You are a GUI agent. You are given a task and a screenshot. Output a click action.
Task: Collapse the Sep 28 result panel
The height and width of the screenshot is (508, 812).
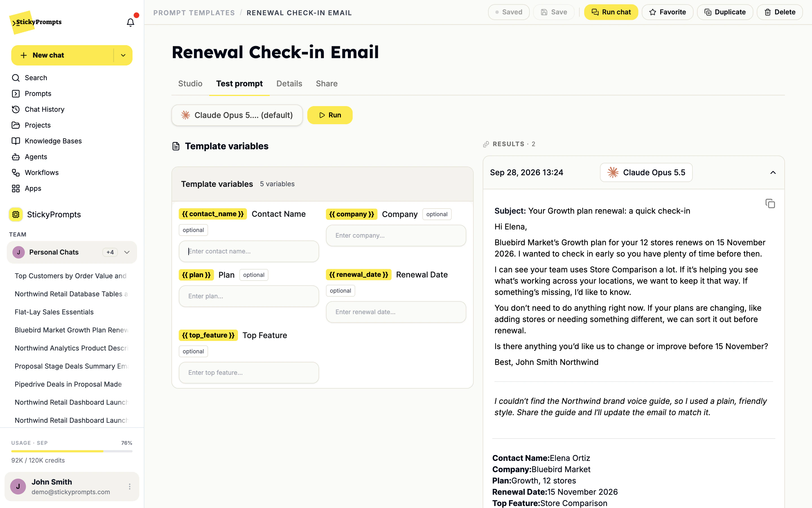point(773,172)
